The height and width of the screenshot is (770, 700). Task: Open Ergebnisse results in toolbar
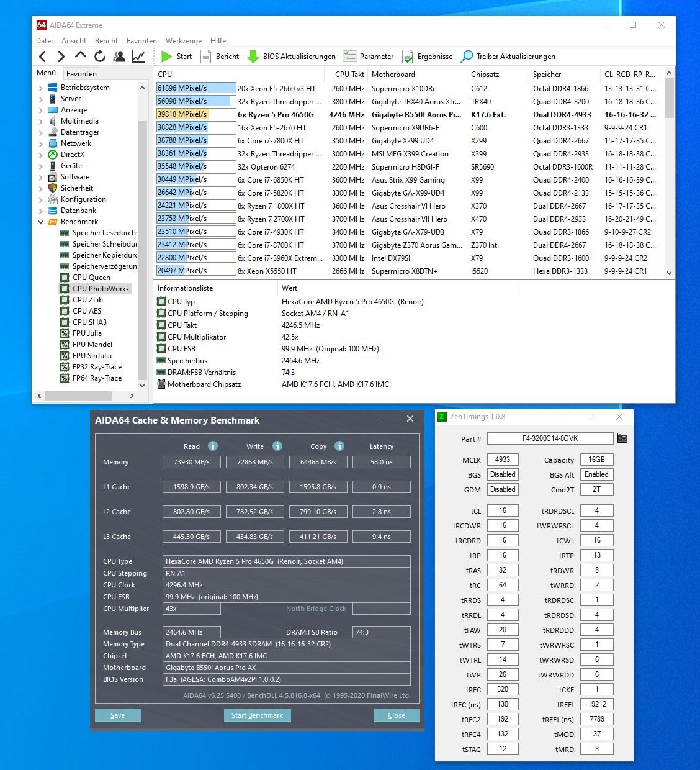coord(428,57)
